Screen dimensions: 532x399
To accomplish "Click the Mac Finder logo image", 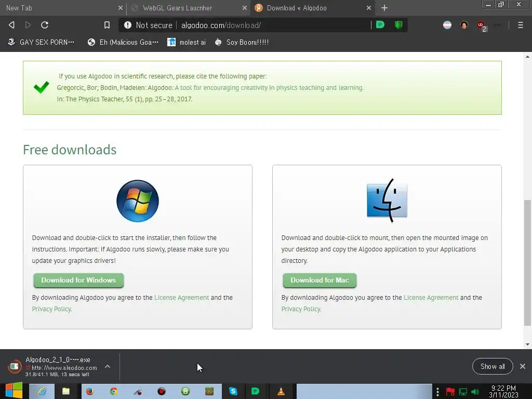I will [x=387, y=201].
